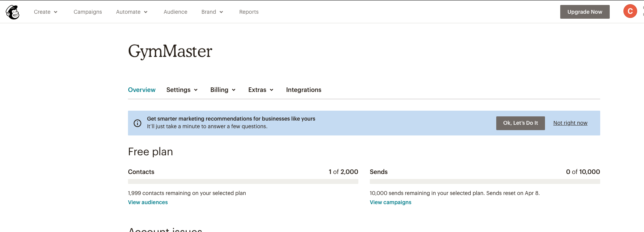Open the Billing dropdown tab
Screen dimensions: 644x232
click(x=223, y=90)
